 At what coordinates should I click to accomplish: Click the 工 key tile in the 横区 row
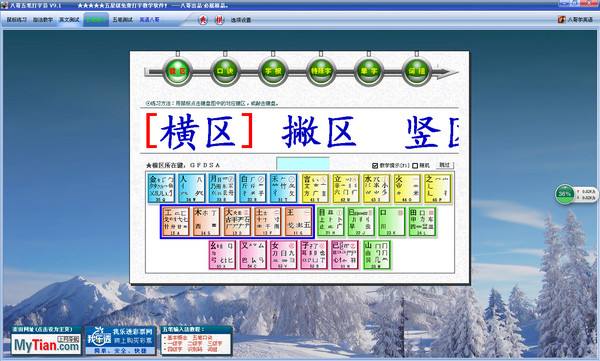click(x=176, y=222)
